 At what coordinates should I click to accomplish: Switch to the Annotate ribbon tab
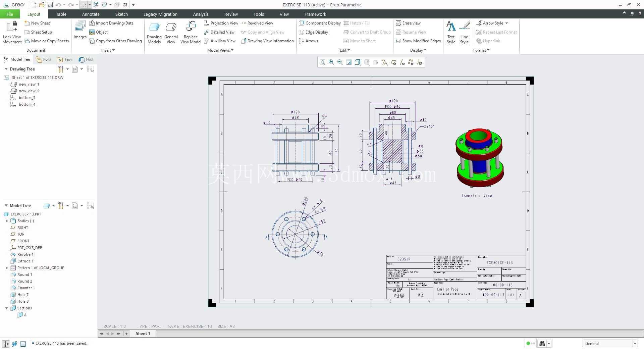(91, 14)
